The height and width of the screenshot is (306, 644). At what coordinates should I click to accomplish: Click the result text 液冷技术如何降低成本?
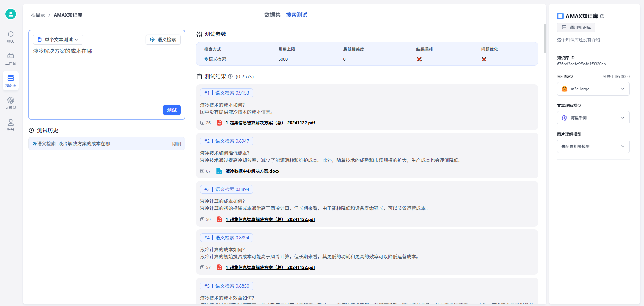(225, 153)
